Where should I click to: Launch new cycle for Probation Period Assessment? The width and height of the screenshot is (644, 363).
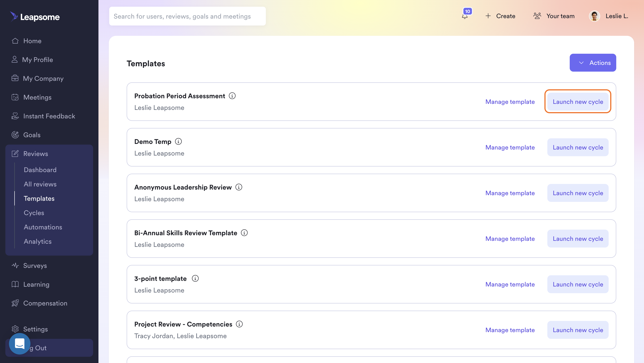[578, 102]
